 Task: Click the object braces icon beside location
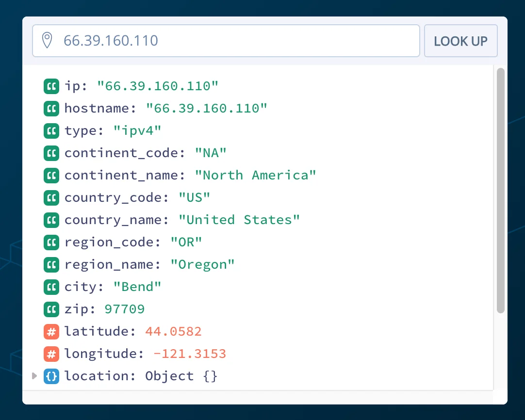tap(51, 376)
